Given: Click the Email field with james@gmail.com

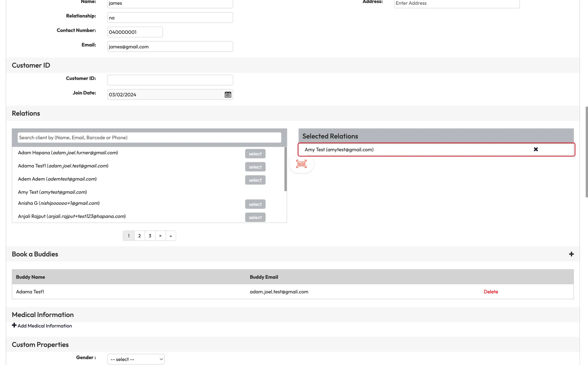Looking at the screenshot, I should tap(170, 47).
